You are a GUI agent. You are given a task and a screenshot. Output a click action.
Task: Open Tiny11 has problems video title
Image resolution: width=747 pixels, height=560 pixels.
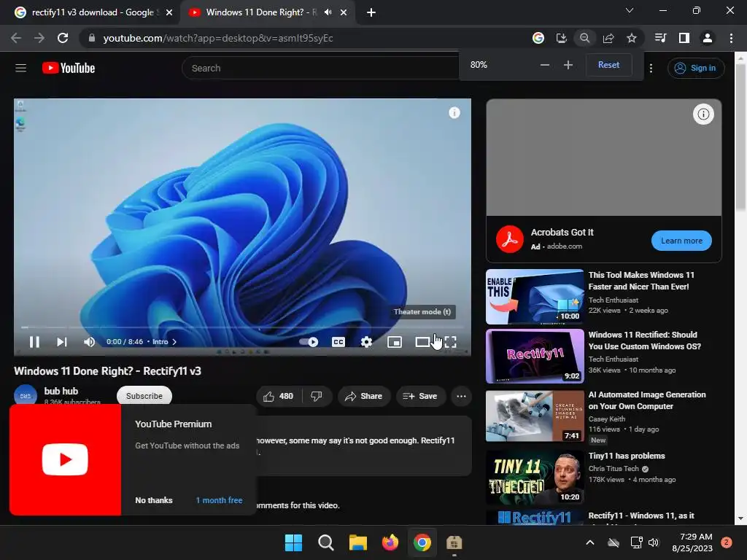[627, 456]
